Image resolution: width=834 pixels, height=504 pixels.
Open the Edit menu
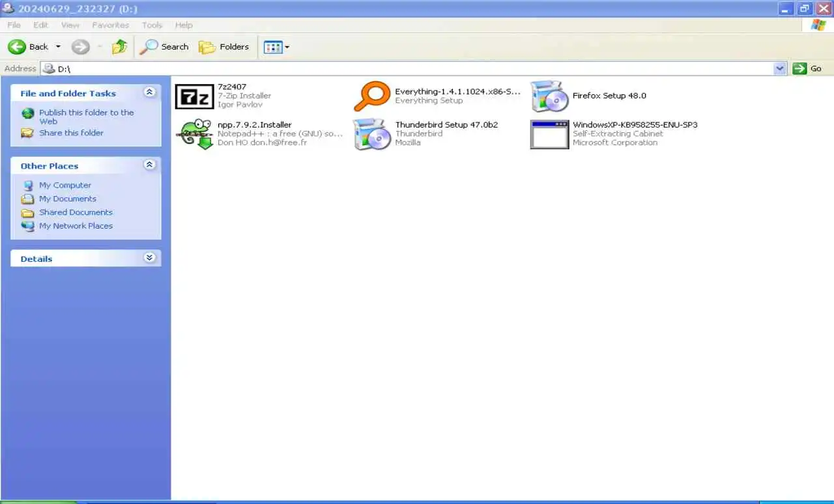(41, 25)
